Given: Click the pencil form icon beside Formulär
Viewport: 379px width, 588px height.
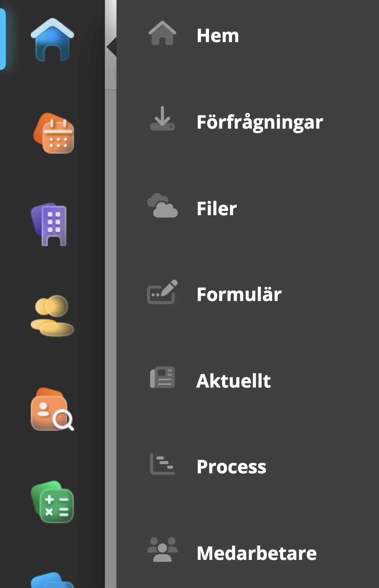Looking at the screenshot, I should coord(162,292).
